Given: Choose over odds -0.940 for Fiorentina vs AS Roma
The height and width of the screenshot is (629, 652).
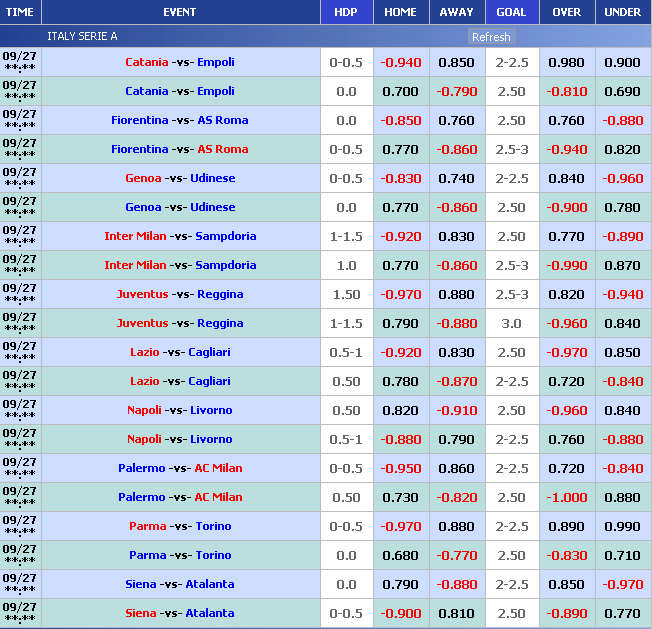Looking at the screenshot, I should 566,149.
